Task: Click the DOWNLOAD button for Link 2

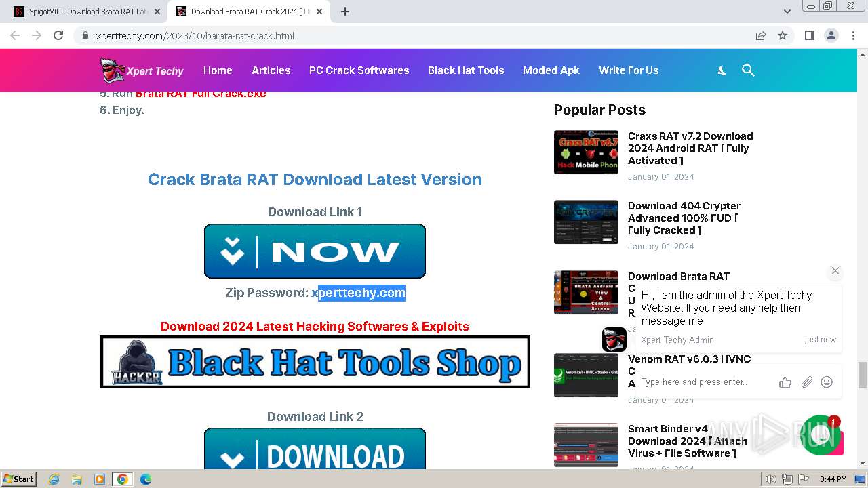Action: point(315,449)
